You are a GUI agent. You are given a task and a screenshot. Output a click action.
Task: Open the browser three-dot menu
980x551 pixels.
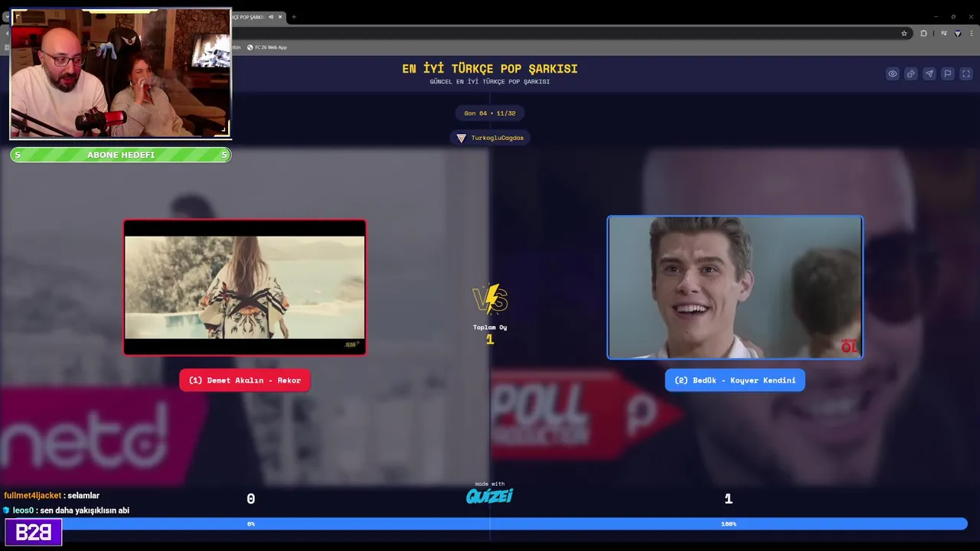(972, 33)
